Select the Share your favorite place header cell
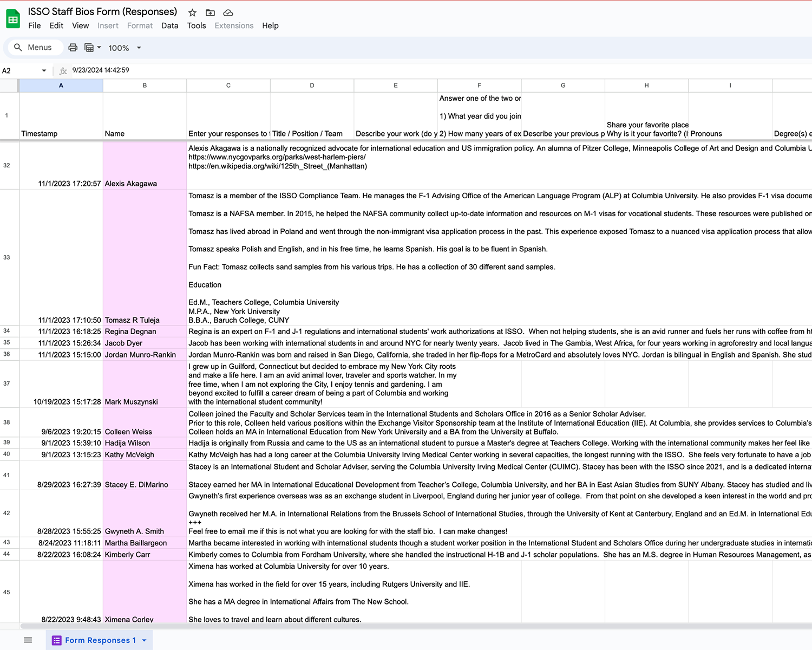The height and width of the screenshot is (650, 812). 646,115
